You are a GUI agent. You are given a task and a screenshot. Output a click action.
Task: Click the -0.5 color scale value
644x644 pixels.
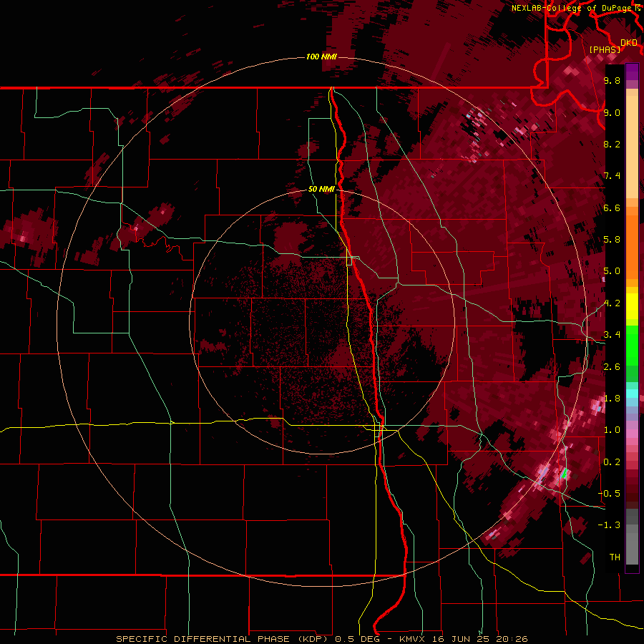609,494
